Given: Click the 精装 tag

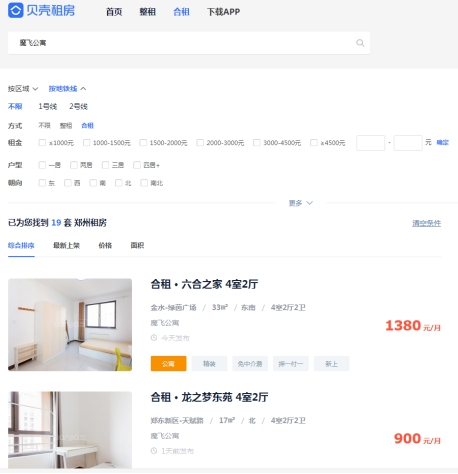Looking at the screenshot, I should (x=209, y=364).
